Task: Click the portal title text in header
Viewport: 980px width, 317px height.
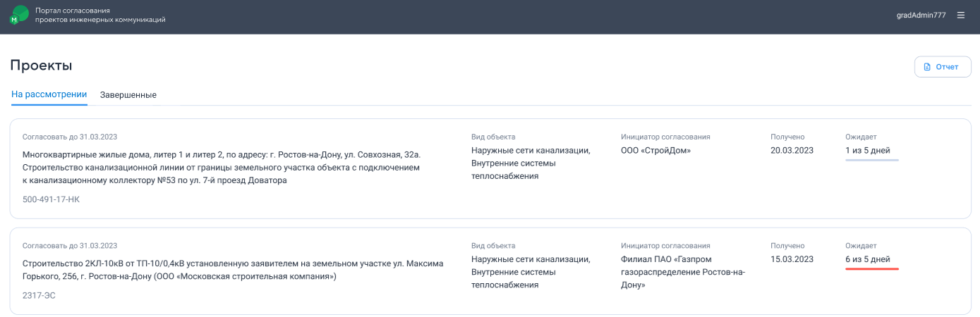Action: pyautogui.click(x=99, y=15)
